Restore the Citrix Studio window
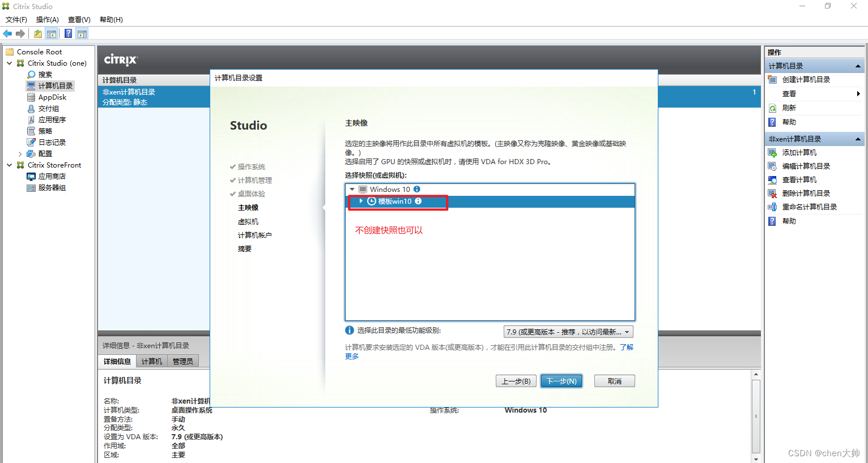The width and height of the screenshot is (868, 463). [828, 6]
